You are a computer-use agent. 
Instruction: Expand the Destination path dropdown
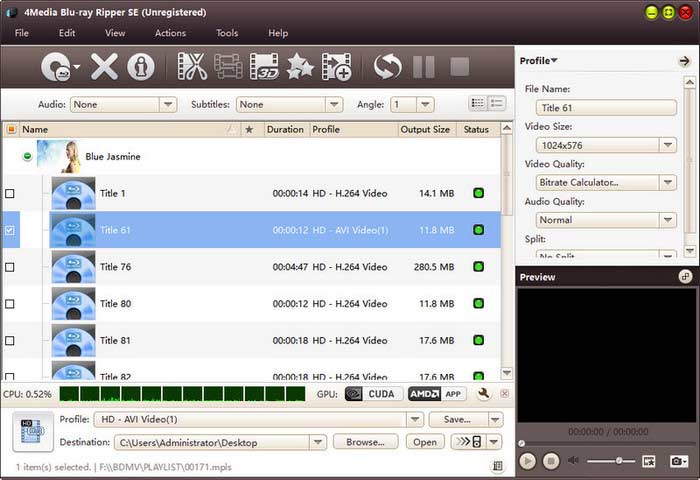[317, 442]
